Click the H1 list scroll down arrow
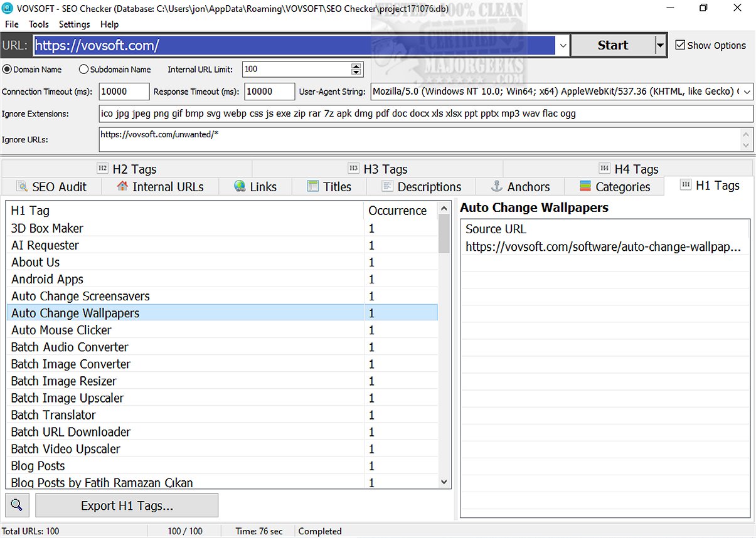Viewport: 756px width, 538px height. point(444,482)
